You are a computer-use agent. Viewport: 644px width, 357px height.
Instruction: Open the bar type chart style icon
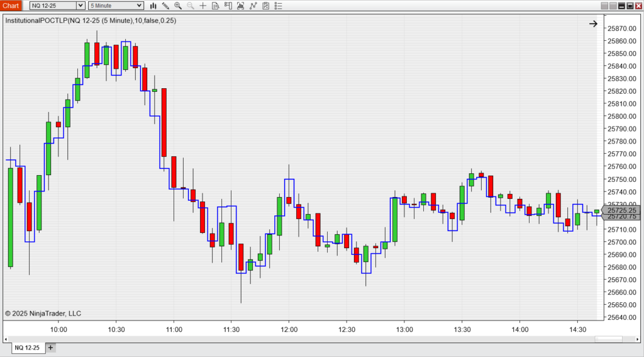(x=153, y=6)
